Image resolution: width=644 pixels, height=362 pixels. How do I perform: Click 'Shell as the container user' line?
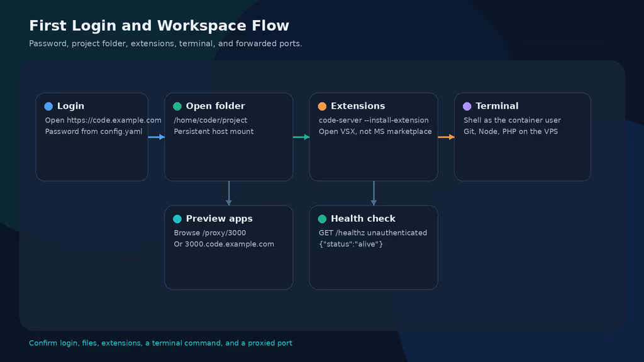512,120
